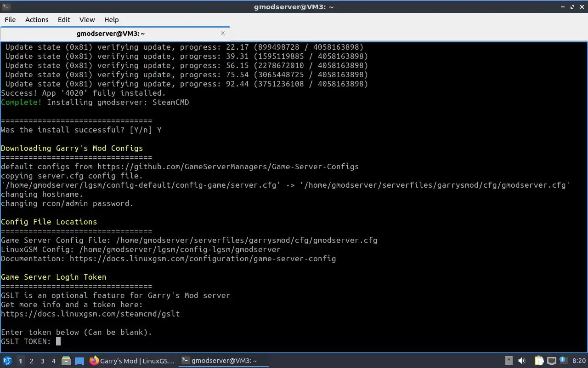Click 'Success! App '4020' fully installed.' line
588x368 pixels.
click(x=83, y=93)
